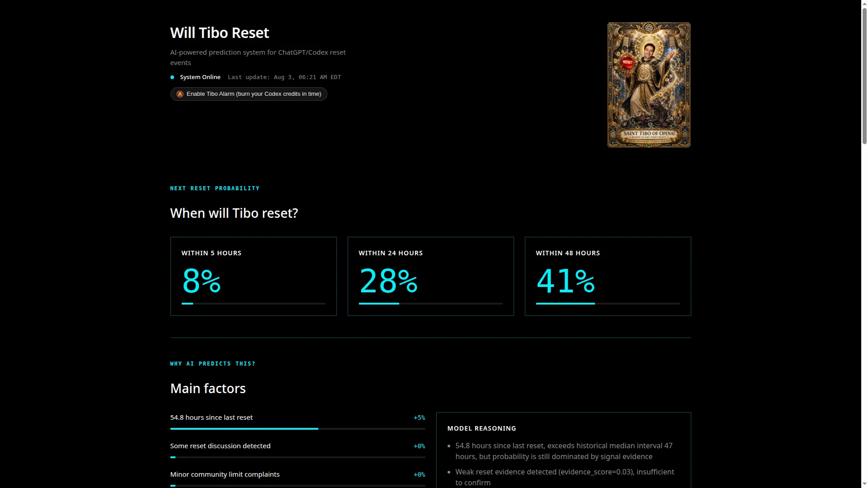
Task: Click the Last update timestamp text
Action: tap(284, 77)
